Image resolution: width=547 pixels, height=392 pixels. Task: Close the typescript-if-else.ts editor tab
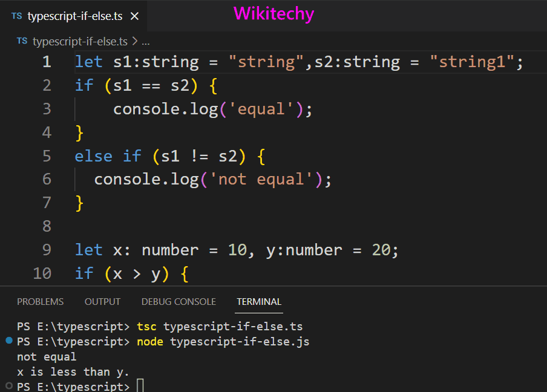(x=134, y=16)
